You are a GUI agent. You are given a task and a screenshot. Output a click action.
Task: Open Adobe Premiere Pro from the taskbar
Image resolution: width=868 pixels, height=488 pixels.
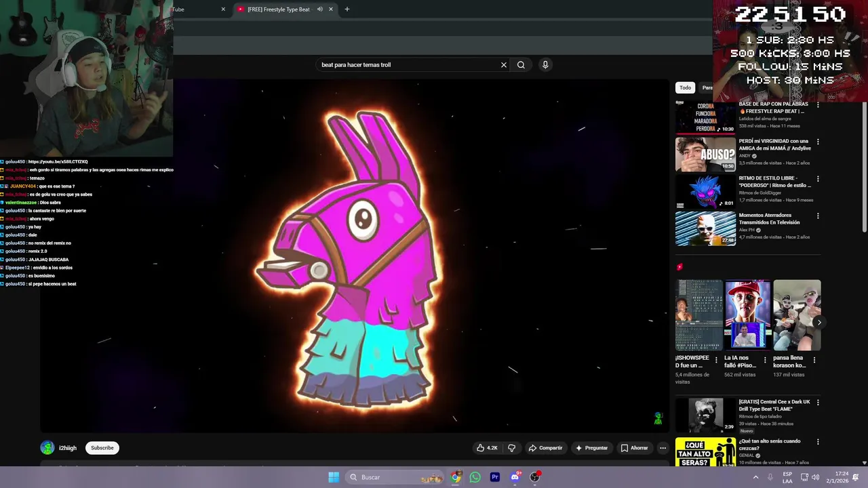495,477
